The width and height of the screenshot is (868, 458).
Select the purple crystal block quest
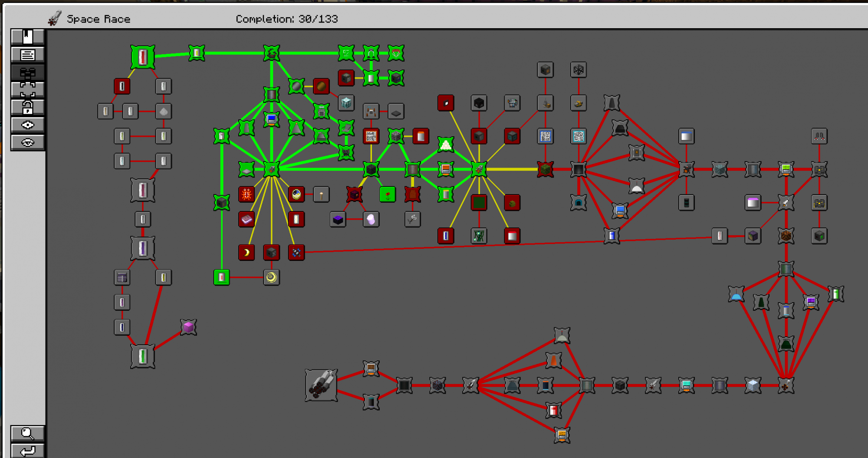(x=338, y=220)
